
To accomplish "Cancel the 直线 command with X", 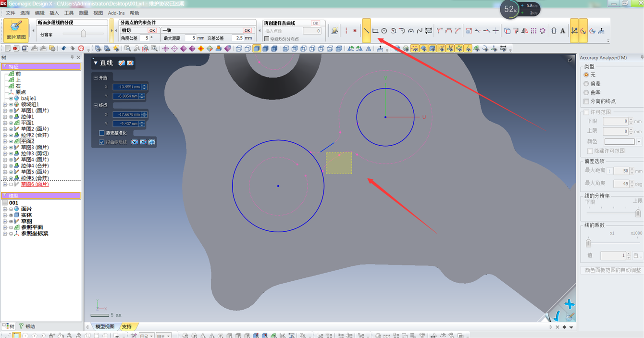I will click(130, 63).
